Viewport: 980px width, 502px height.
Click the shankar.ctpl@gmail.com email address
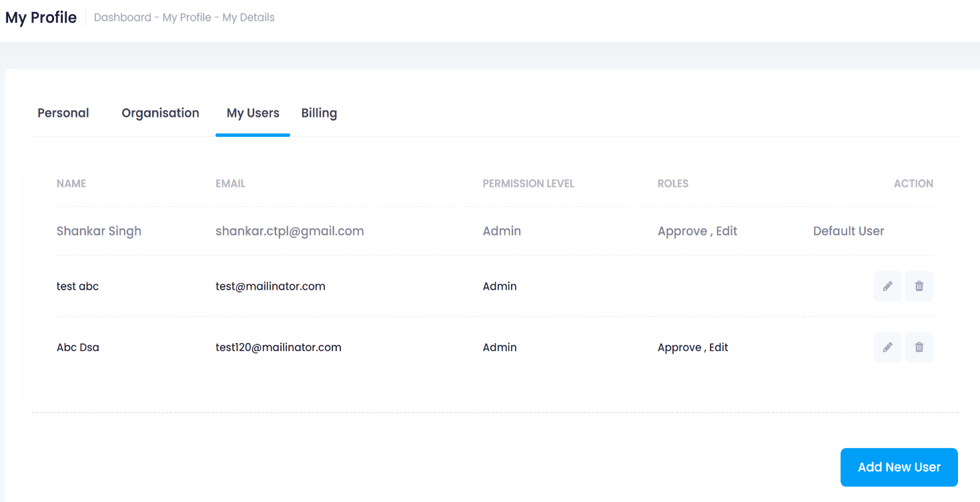tap(290, 231)
